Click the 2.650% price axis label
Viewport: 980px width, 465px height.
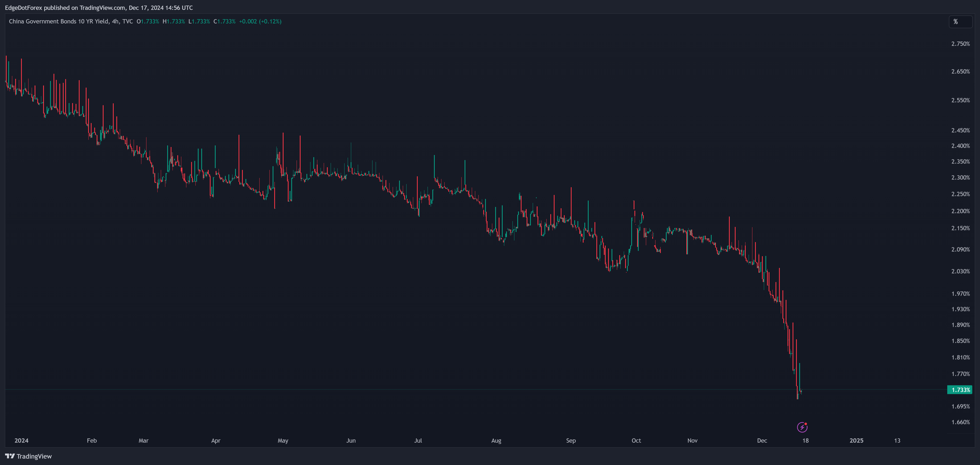pyautogui.click(x=960, y=72)
